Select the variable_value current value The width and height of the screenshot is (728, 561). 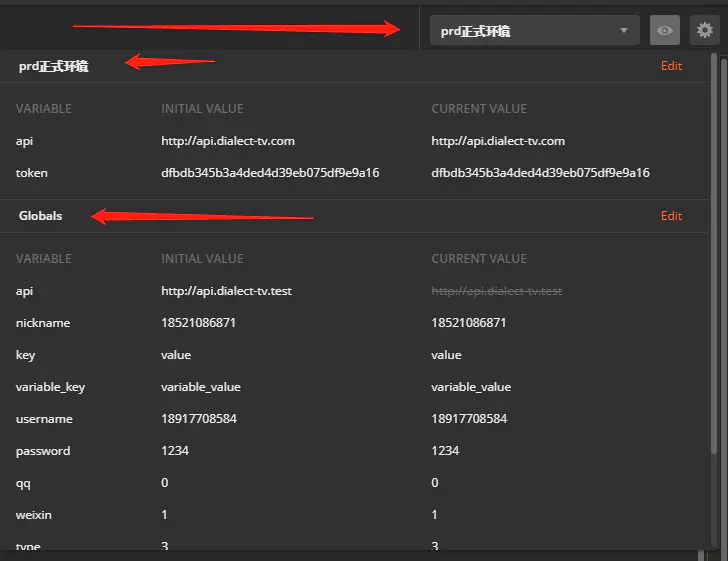[471, 387]
